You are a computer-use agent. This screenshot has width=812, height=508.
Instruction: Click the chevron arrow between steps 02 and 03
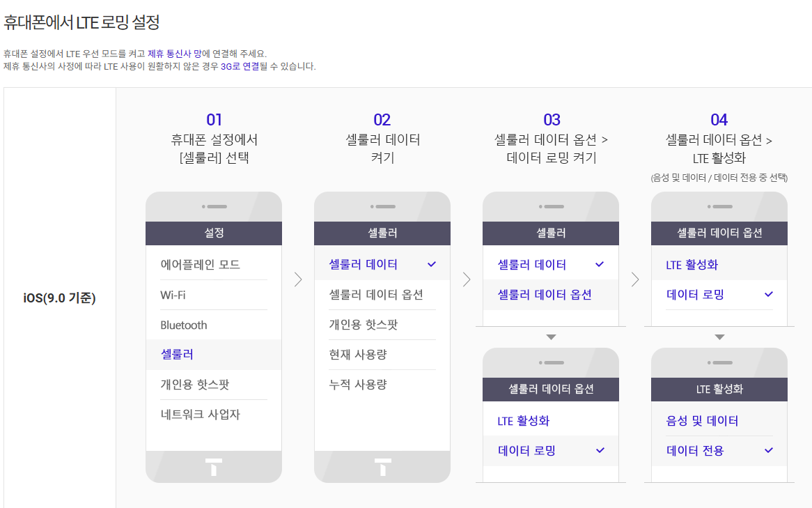click(467, 279)
